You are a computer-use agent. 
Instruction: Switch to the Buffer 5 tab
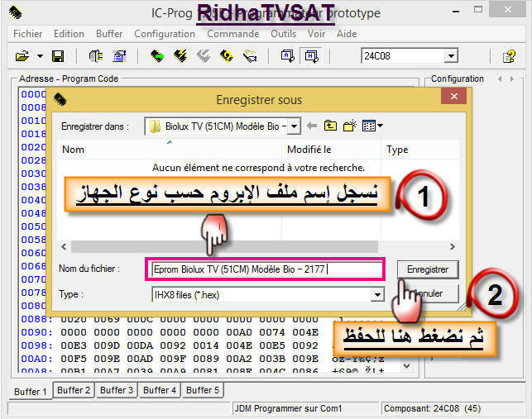coord(203,390)
